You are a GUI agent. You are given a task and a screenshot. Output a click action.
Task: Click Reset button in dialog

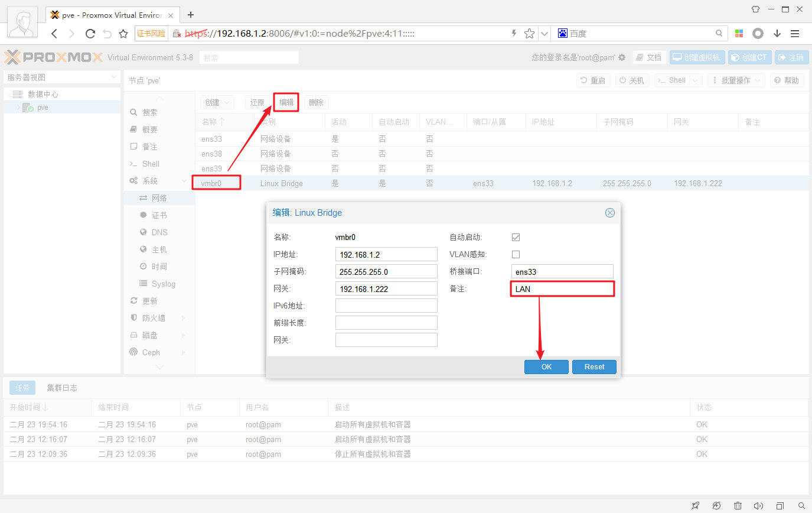(594, 366)
